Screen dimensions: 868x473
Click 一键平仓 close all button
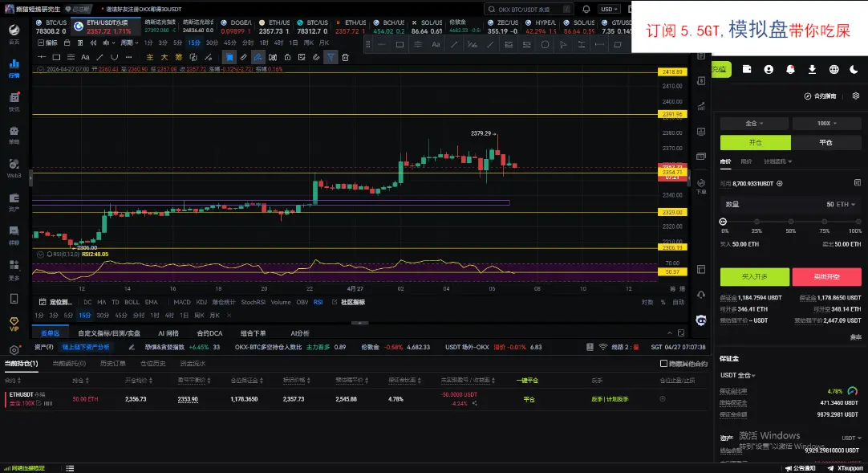coord(527,381)
